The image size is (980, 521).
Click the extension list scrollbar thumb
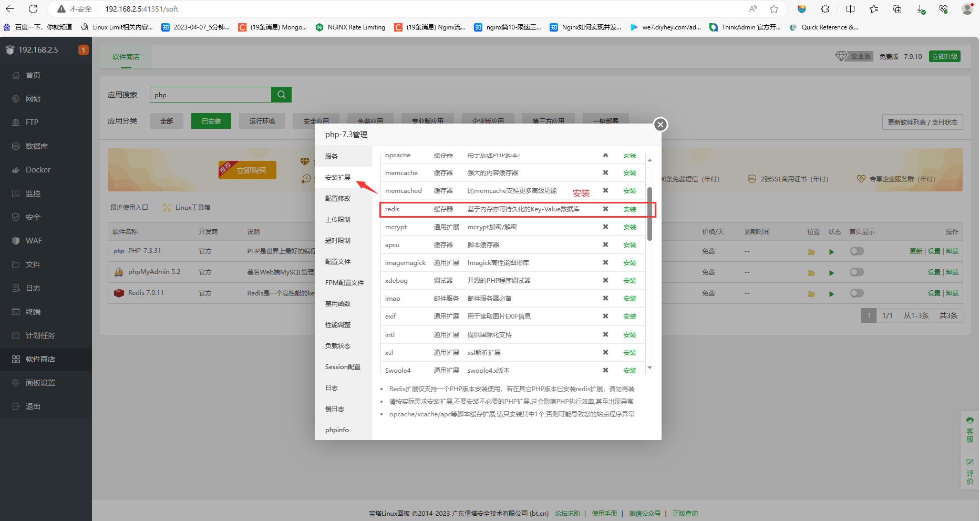pos(650,214)
